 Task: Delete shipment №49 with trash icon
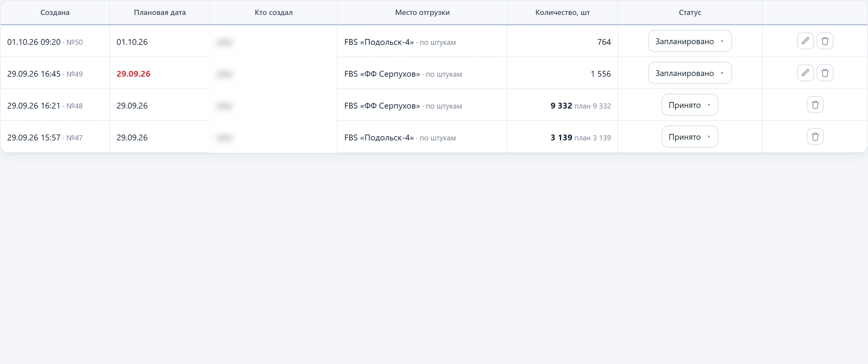825,73
